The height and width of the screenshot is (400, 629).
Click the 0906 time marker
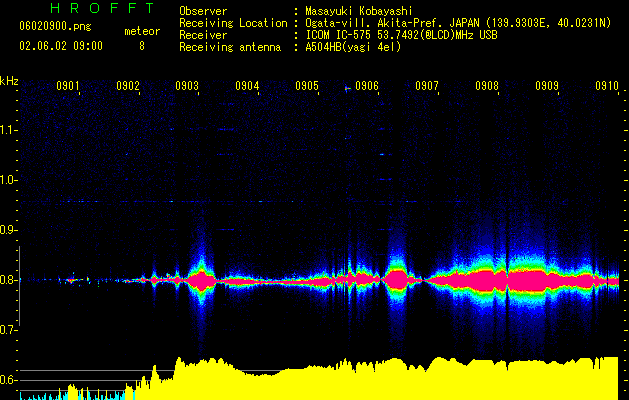click(367, 86)
